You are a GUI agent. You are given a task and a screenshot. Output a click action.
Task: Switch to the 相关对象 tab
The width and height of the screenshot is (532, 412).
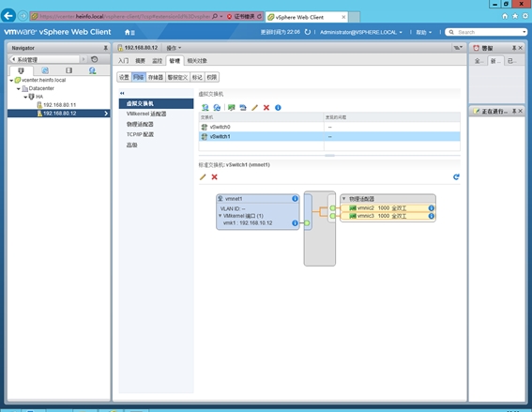pos(197,61)
